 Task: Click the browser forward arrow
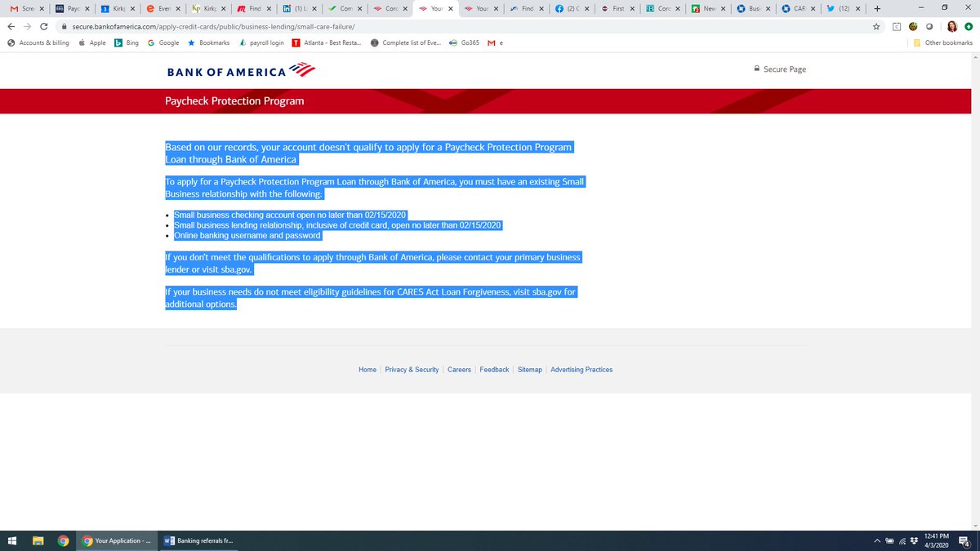27,26
